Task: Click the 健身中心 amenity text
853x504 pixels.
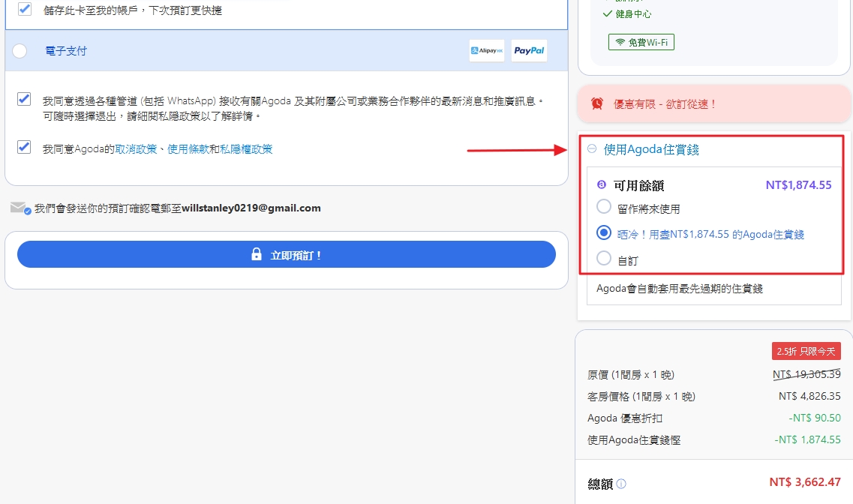Action: tap(633, 14)
